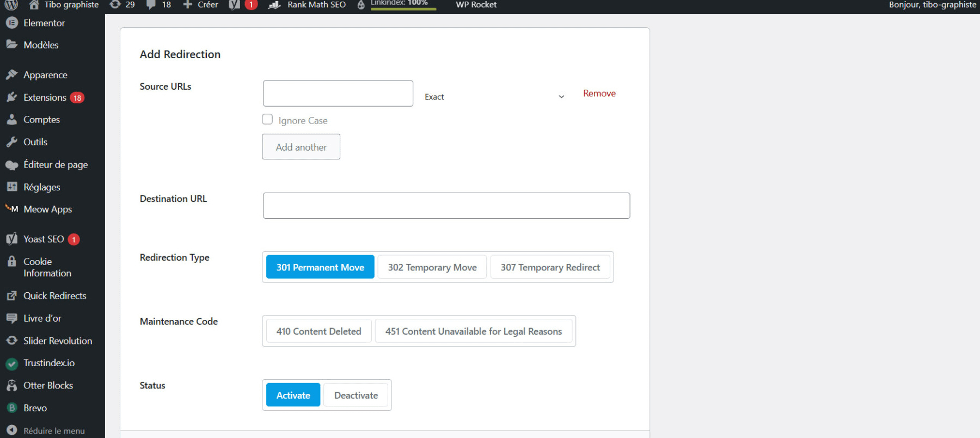Click Tibo graphiste site name link
The width and height of the screenshot is (980, 438).
click(71, 4)
